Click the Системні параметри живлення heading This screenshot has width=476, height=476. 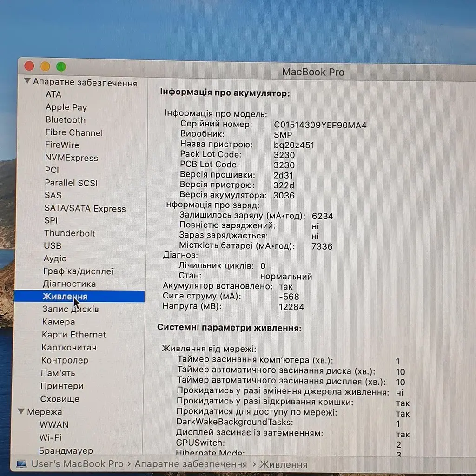pyautogui.click(x=230, y=328)
